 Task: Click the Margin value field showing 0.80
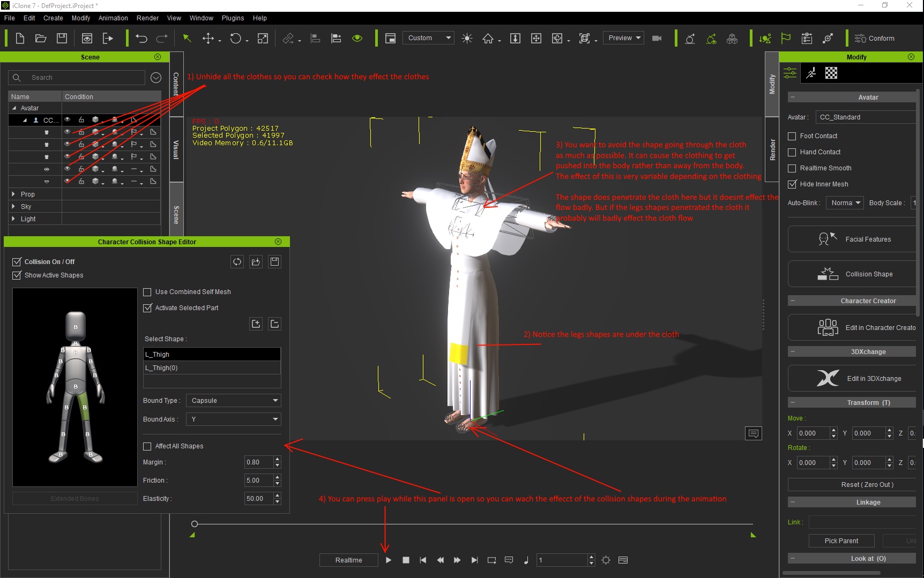pyautogui.click(x=259, y=462)
